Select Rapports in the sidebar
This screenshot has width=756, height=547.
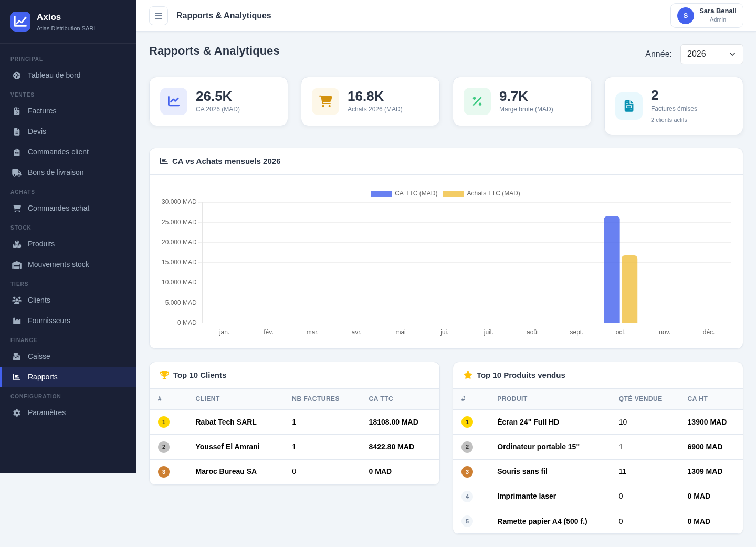68,377
